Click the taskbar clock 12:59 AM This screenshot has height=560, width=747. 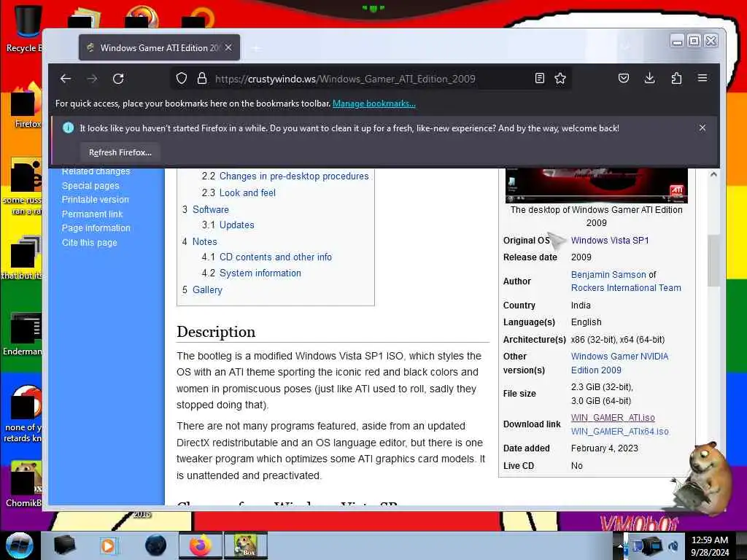(x=710, y=545)
